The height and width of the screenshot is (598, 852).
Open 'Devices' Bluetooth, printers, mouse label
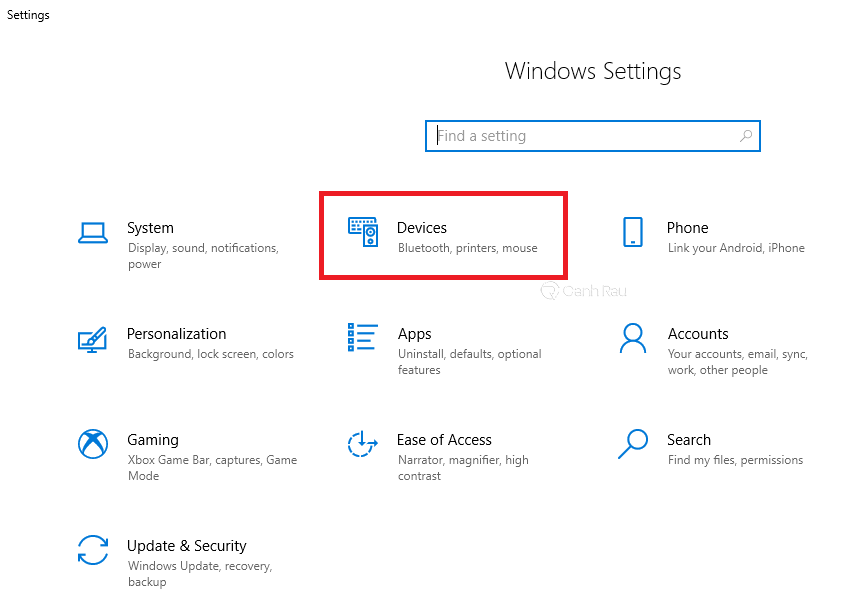(x=467, y=248)
